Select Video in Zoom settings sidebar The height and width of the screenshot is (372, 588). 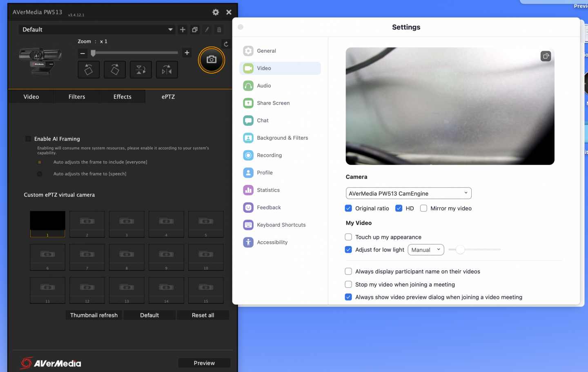280,68
